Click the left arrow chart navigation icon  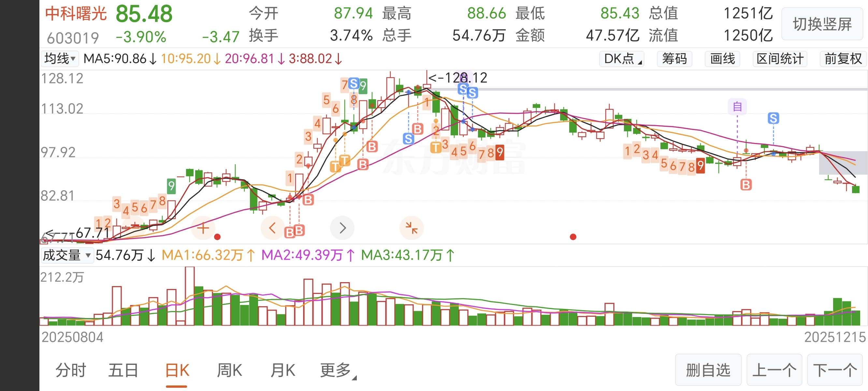click(272, 228)
